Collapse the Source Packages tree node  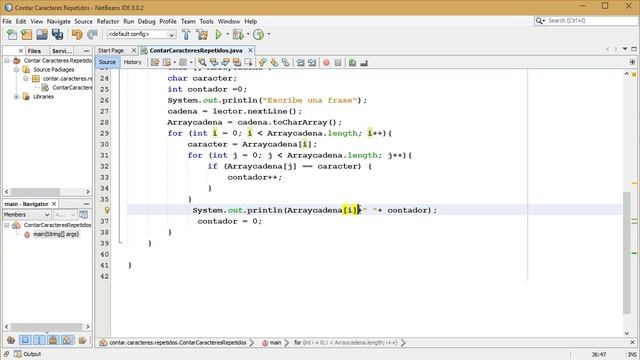tap(16, 70)
